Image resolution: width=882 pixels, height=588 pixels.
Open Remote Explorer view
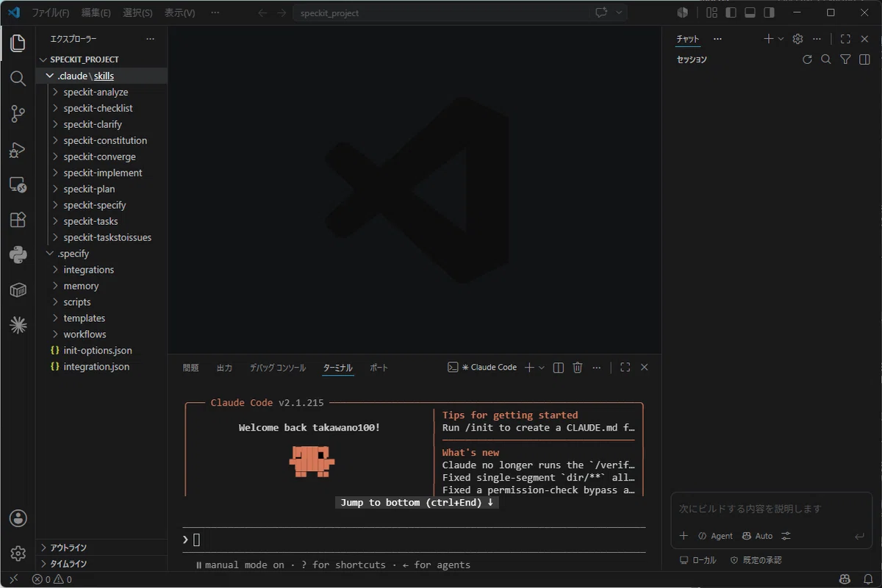(x=18, y=184)
